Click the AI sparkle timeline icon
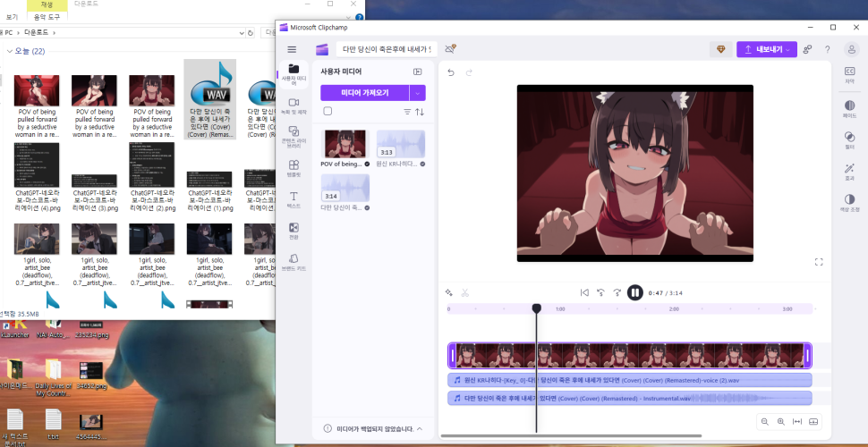 (449, 292)
